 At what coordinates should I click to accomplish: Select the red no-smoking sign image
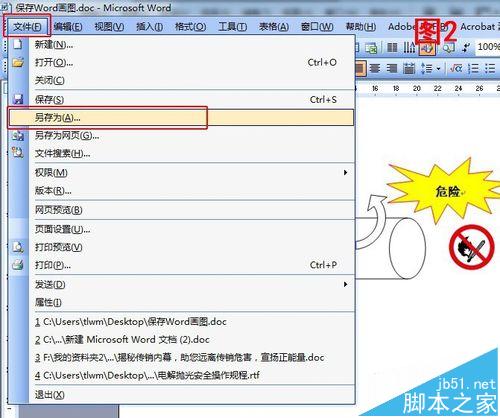471,247
